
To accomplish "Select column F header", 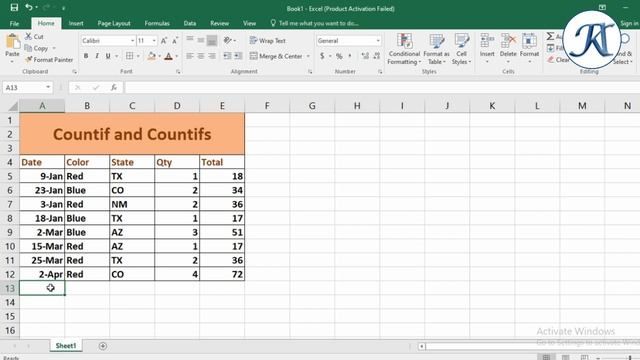I will [x=267, y=106].
